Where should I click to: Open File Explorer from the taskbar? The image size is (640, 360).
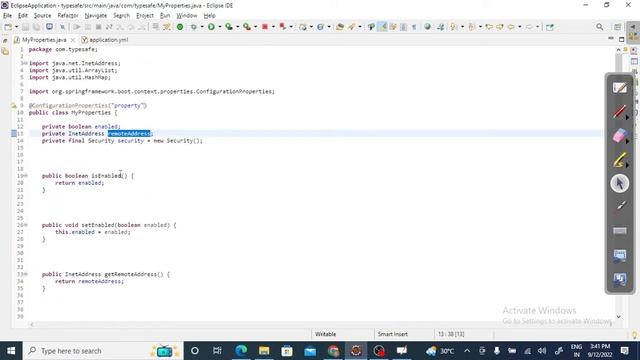click(264, 351)
